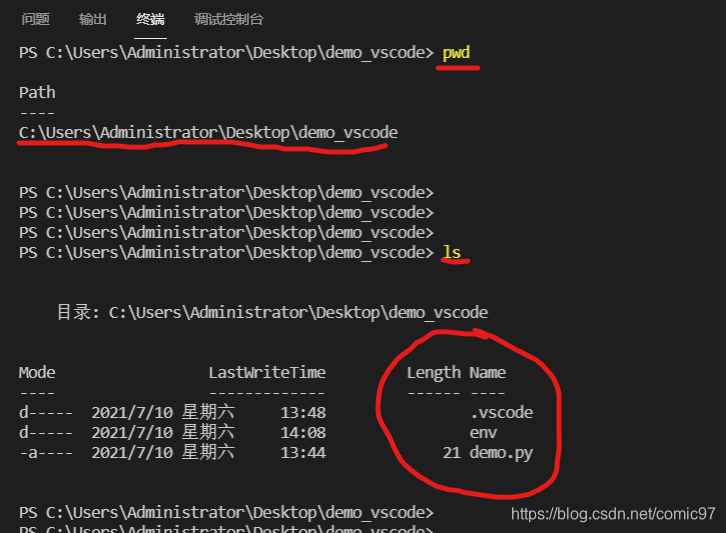
Task: Click the file length value 21
Action: [x=451, y=453]
